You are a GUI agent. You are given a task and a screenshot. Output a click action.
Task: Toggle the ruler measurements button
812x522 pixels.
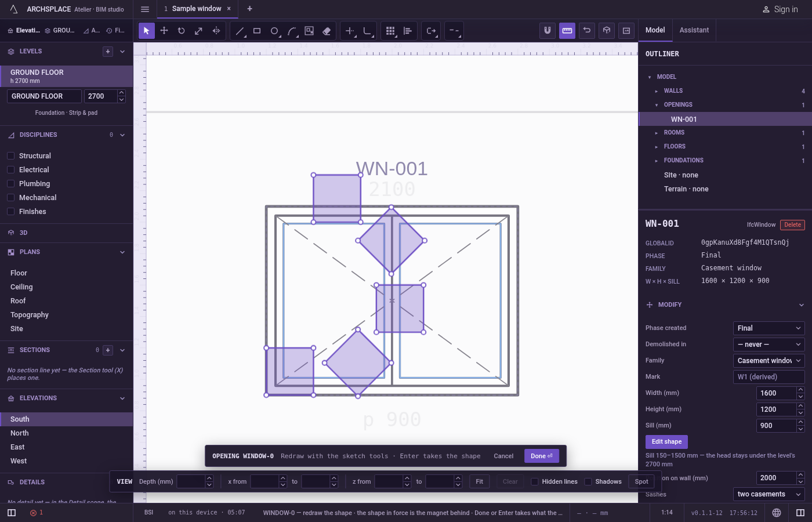[567, 31]
